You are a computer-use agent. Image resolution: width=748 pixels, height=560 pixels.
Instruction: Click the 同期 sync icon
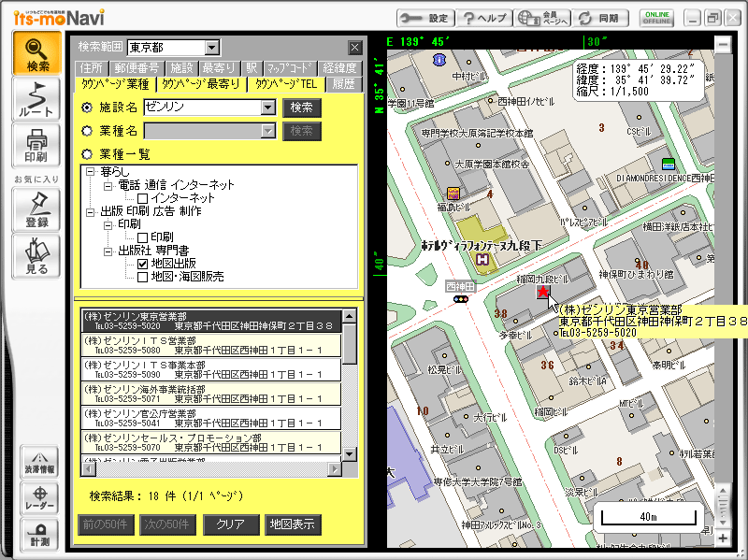(601, 18)
